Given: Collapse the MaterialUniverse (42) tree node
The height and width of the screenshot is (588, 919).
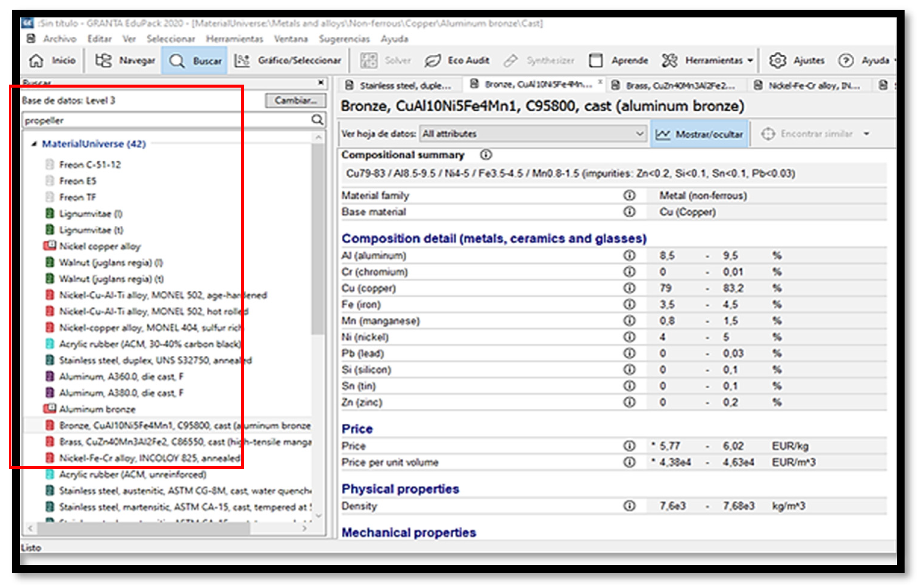Looking at the screenshot, I should click(x=34, y=144).
